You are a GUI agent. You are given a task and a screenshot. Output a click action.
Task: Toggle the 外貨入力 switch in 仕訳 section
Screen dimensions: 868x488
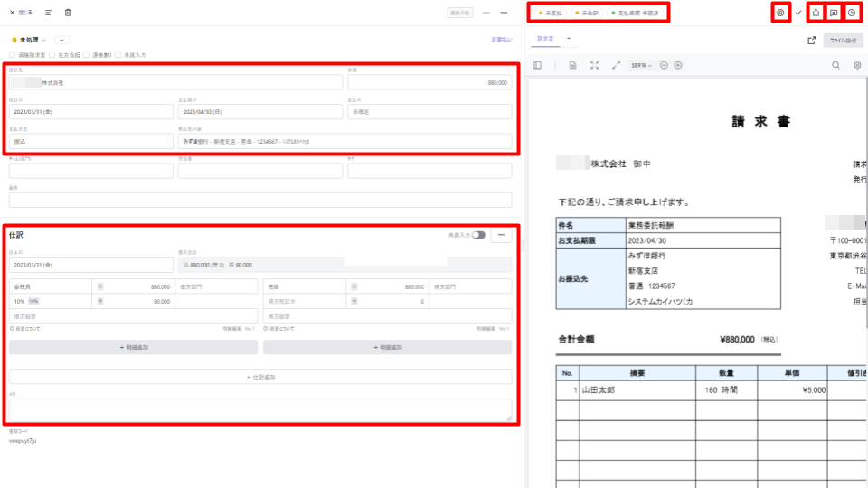click(x=479, y=235)
